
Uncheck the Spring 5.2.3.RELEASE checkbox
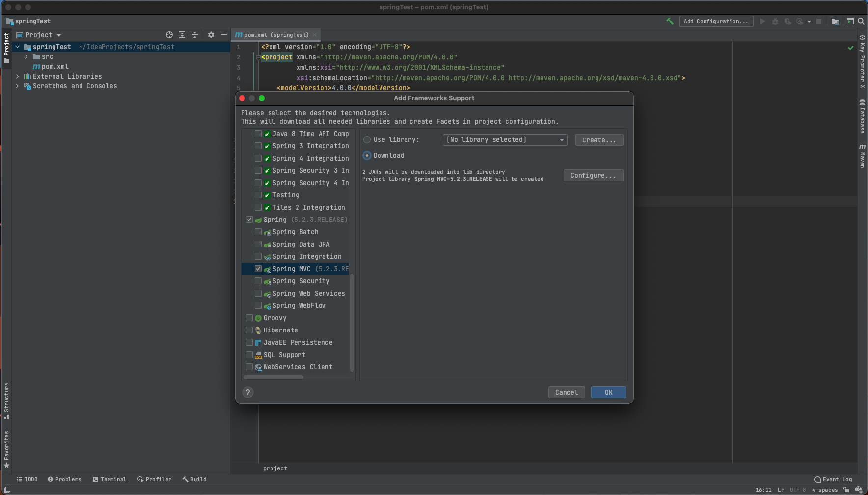coord(249,220)
